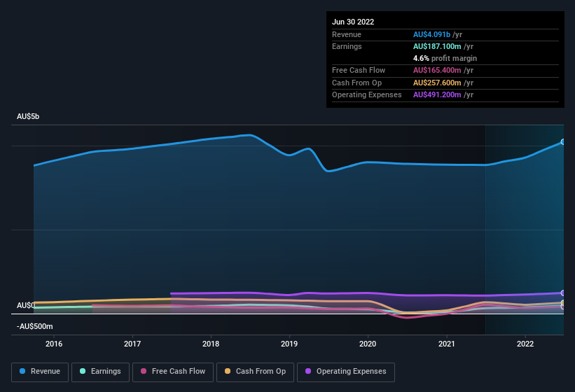Click the AU$5b y-axis label
575x392 pixels.
(28, 116)
